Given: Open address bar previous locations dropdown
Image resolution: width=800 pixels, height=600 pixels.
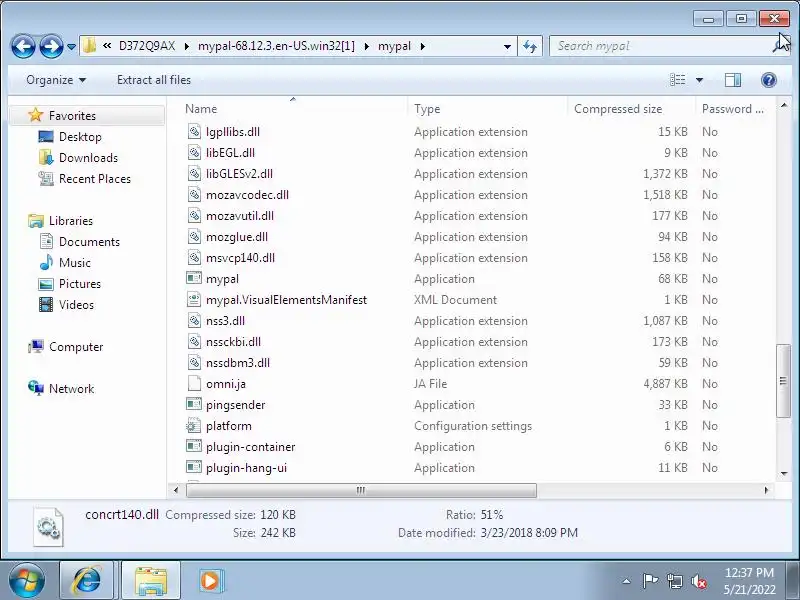Looking at the screenshot, I should (507, 46).
